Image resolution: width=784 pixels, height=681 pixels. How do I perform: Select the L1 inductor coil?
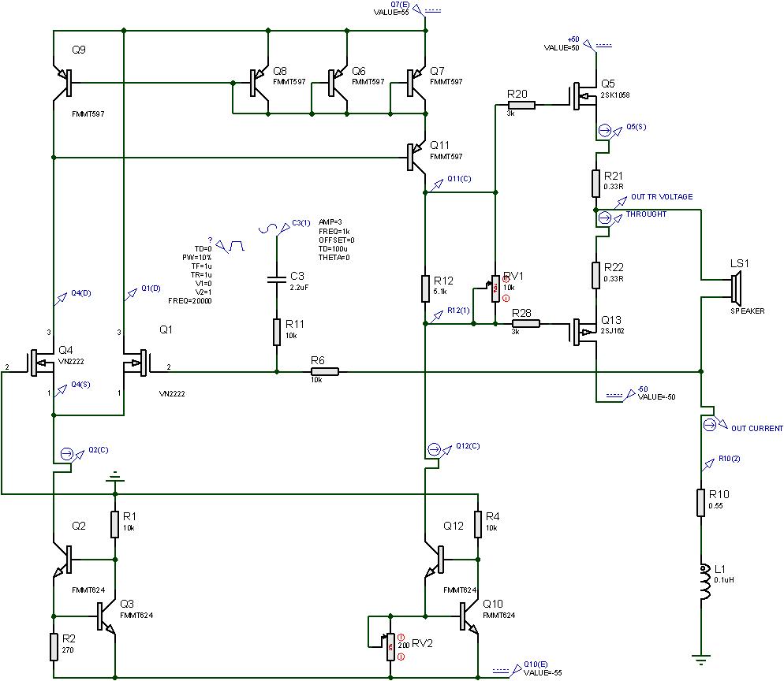click(705, 582)
